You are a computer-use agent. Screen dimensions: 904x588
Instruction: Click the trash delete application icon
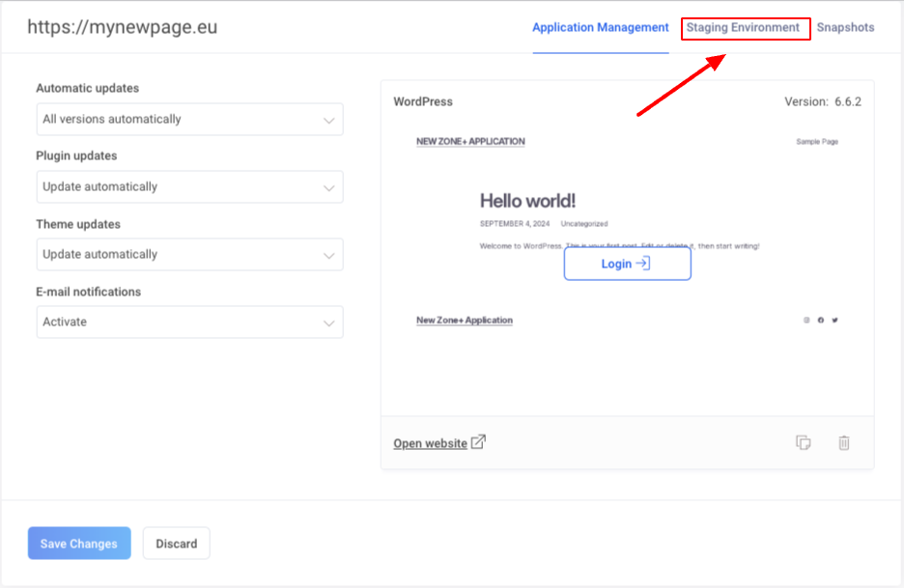point(843,443)
